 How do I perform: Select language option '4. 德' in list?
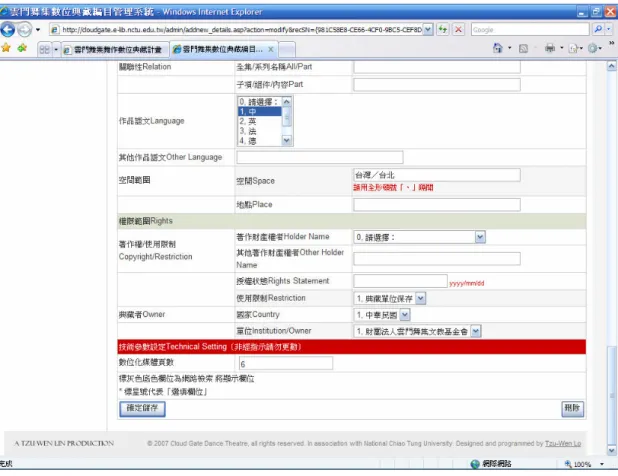[259, 141]
